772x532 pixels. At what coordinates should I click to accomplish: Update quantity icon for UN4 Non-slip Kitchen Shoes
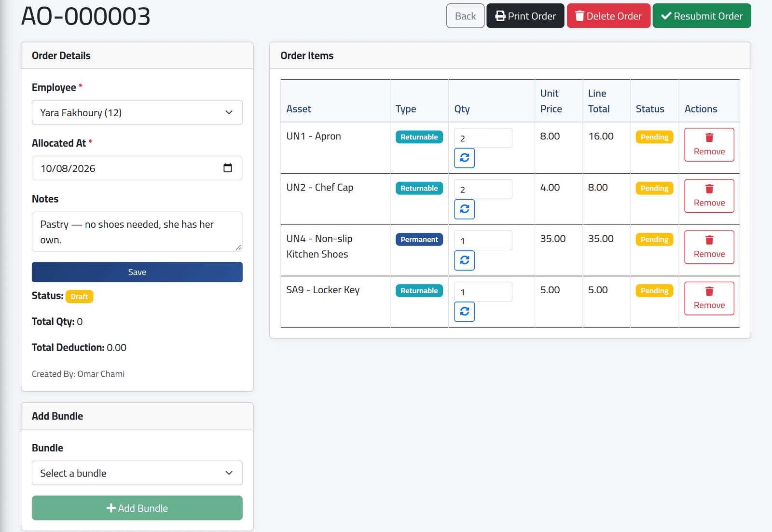point(464,260)
